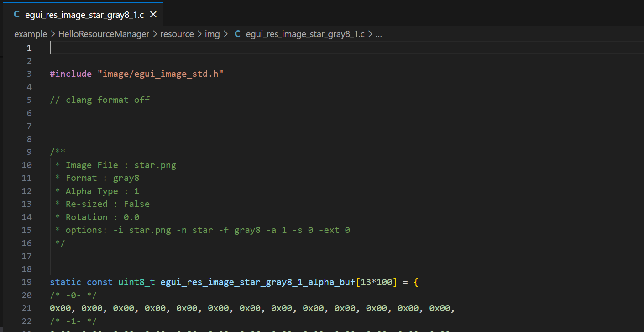Click the "image/egui_image_std.h" string
This screenshot has height=332, width=644.
[x=161, y=74]
